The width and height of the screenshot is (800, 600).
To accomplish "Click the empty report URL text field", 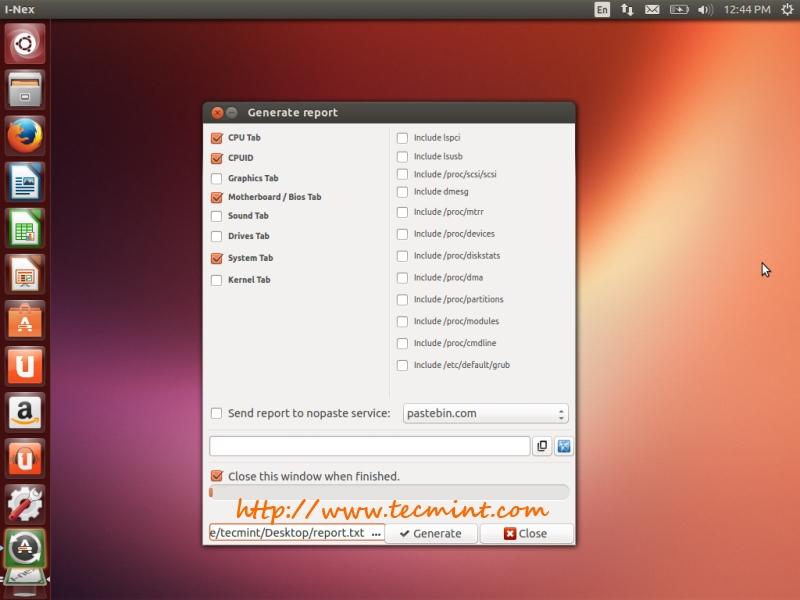I will (369, 446).
